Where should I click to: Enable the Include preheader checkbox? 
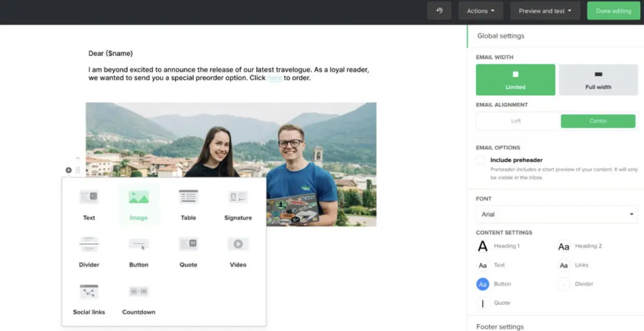click(x=480, y=160)
